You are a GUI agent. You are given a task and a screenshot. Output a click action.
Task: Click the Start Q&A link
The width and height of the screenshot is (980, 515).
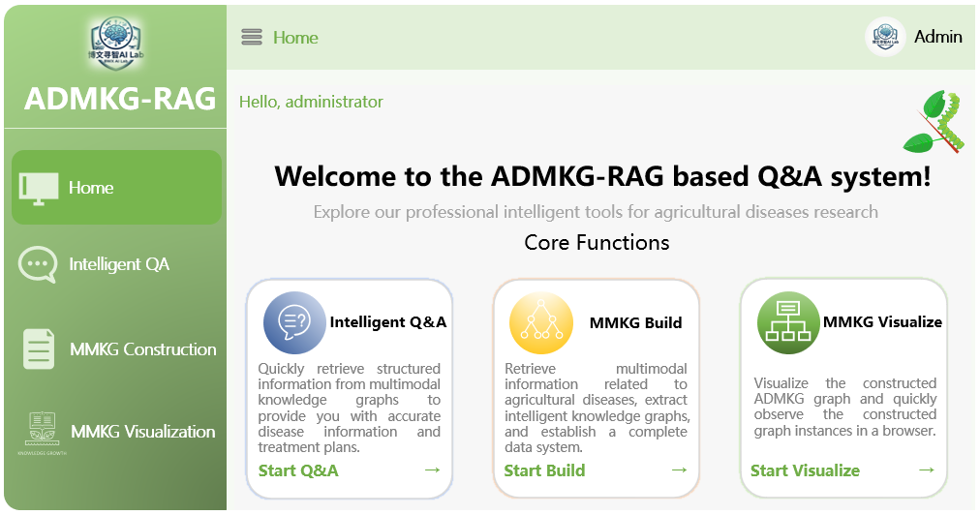(x=298, y=470)
